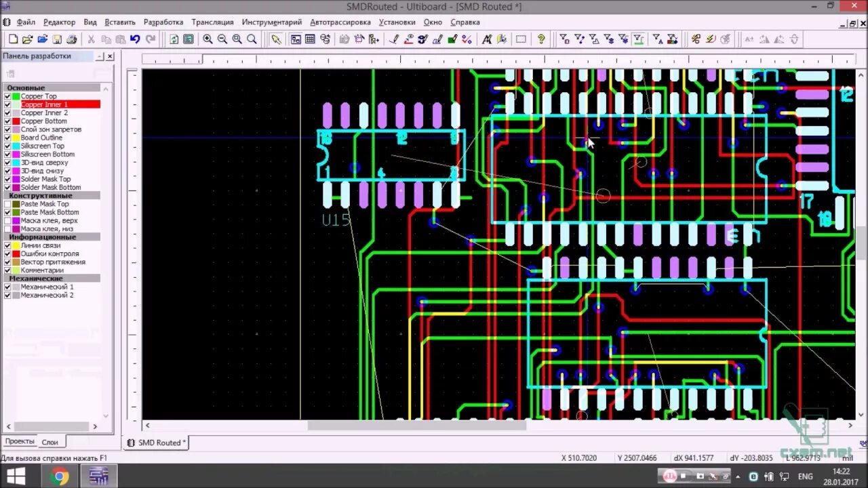Click the percent DRC check icon

click(467, 39)
